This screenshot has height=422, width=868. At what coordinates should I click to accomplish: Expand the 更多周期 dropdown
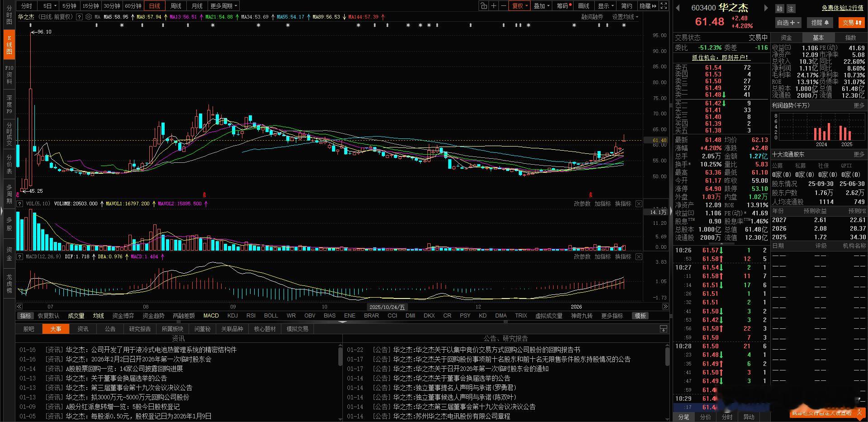point(223,6)
